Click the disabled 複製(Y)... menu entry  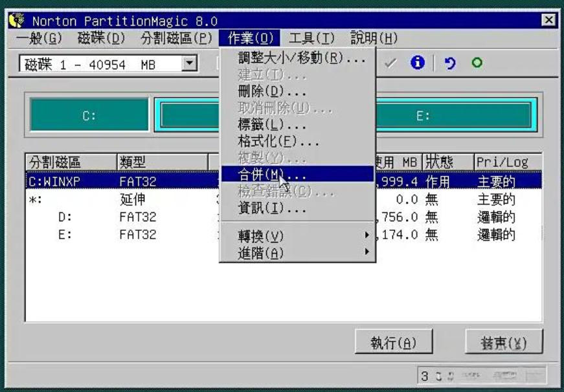click(297, 157)
